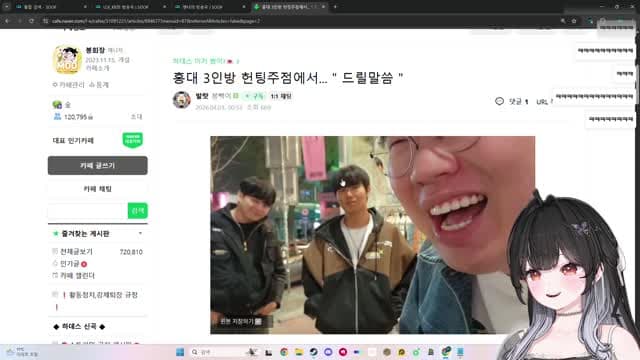Click 댓글 1 comments link
The width and height of the screenshot is (640, 360).
pyautogui.click(x=518, y=101)
